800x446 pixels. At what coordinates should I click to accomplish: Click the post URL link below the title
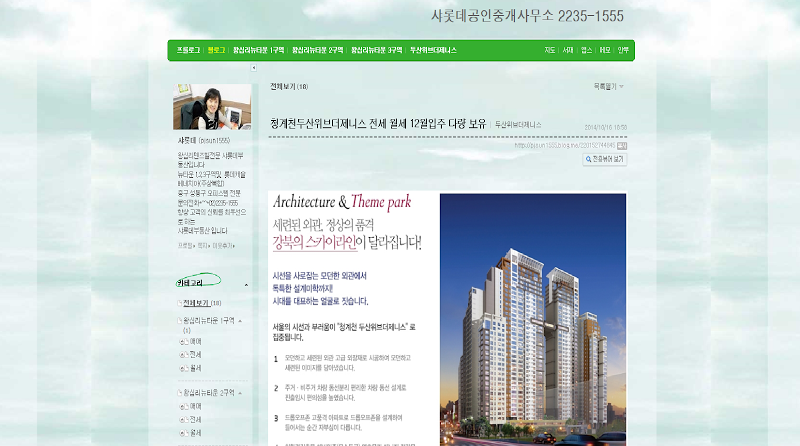click(x=565, y=145)
